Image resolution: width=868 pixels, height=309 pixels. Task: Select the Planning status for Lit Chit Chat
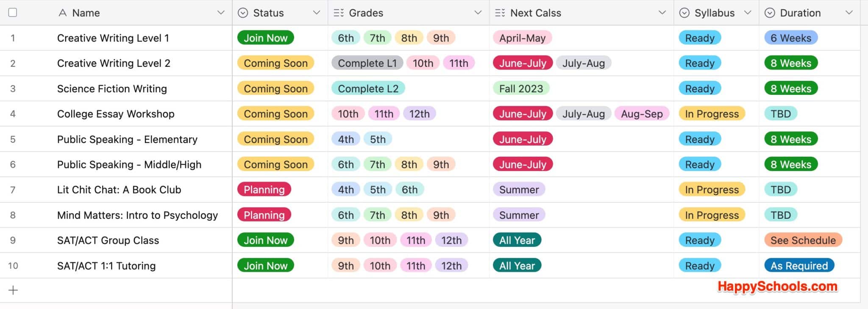264,190
